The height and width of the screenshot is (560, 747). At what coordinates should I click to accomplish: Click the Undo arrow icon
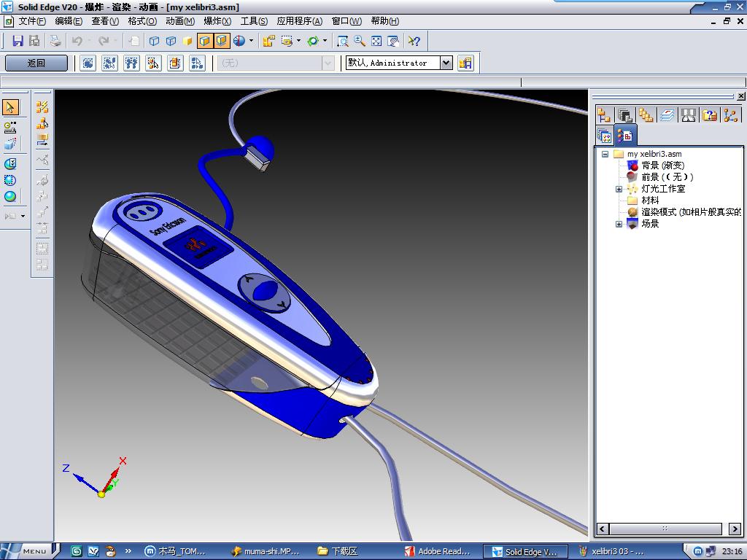coord(77,41)
